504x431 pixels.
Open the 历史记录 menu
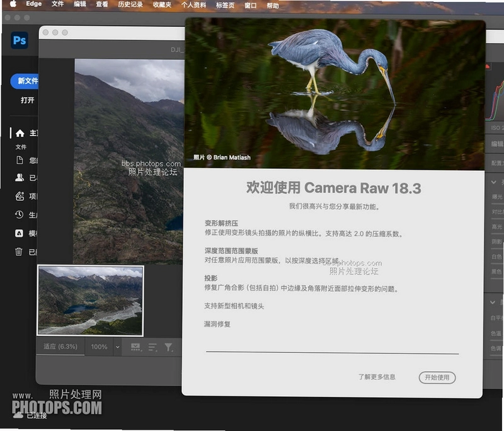click(x=130, y=4)
